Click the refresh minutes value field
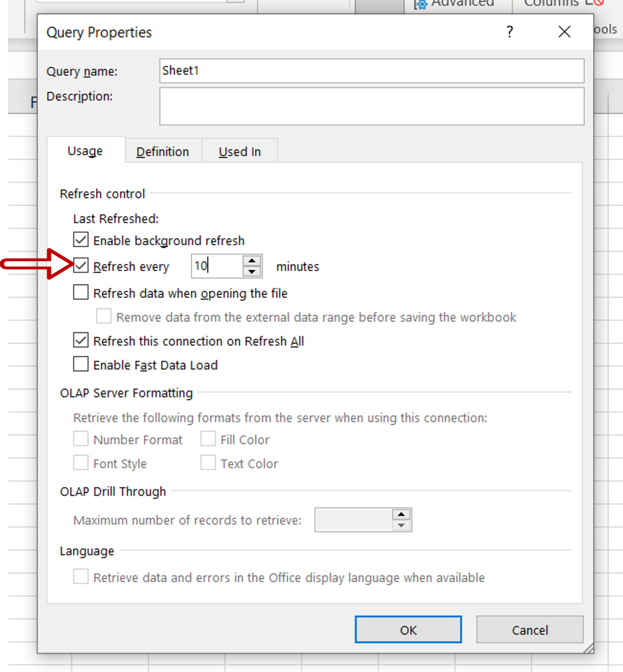The image size is (623, 672). click(x=217, y=266)
